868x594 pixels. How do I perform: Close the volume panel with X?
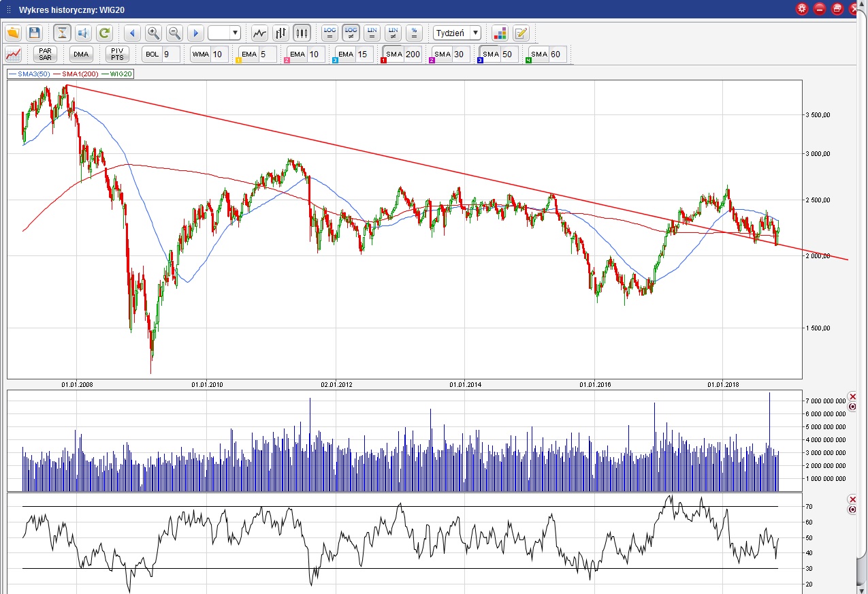(852, 396)
